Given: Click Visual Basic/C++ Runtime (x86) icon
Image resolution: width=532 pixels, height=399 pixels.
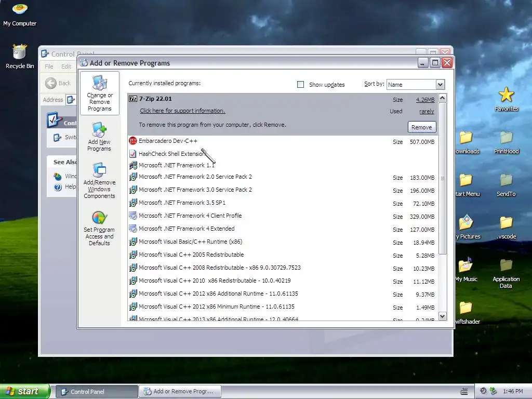Looking at the screenshot, I should (x=133, y=242).
